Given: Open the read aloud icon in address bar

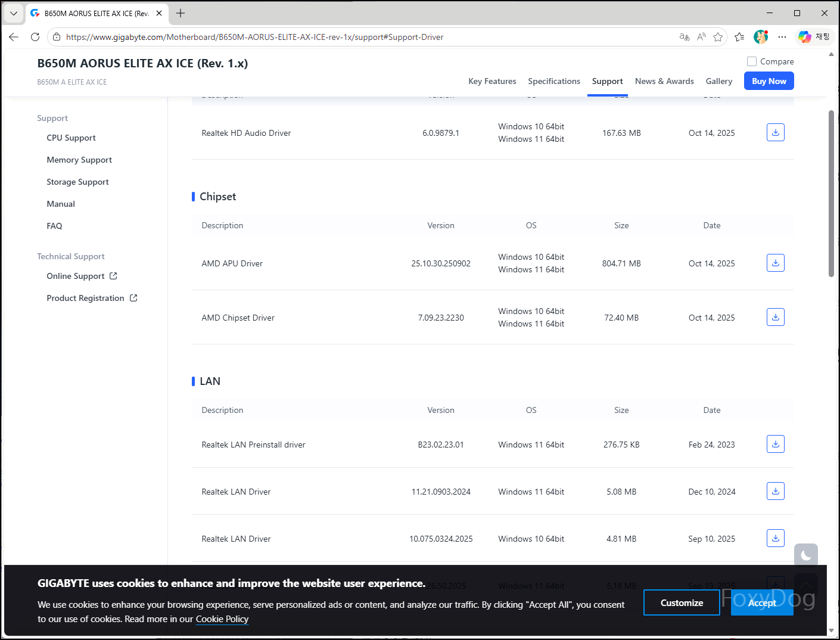Looking at the screenshot, I should click(701, 37).
